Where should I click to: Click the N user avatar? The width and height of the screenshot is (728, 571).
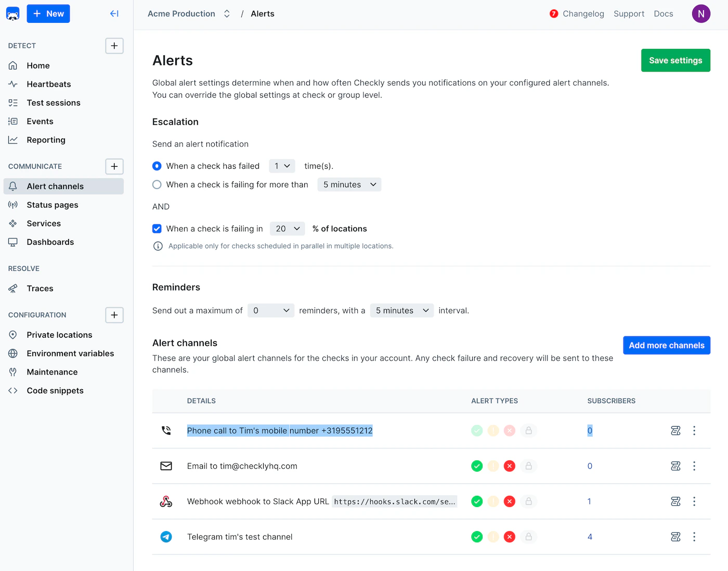[700, 14]
